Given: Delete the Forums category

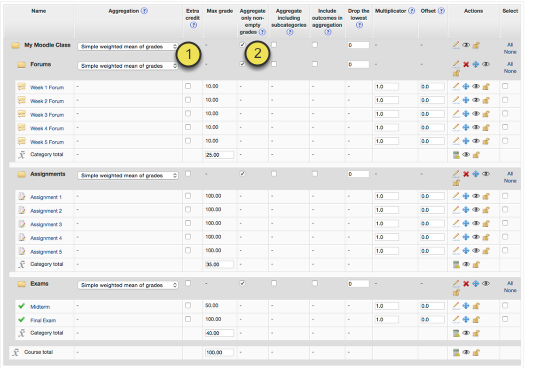Looking at the screenshot, I should pos(466,64).
